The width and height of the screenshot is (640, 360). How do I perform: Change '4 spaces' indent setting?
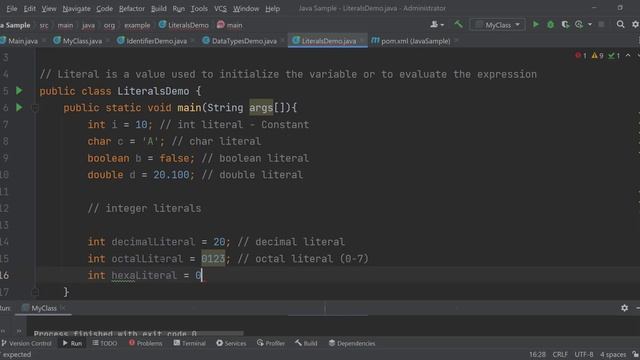click(613, 355)
